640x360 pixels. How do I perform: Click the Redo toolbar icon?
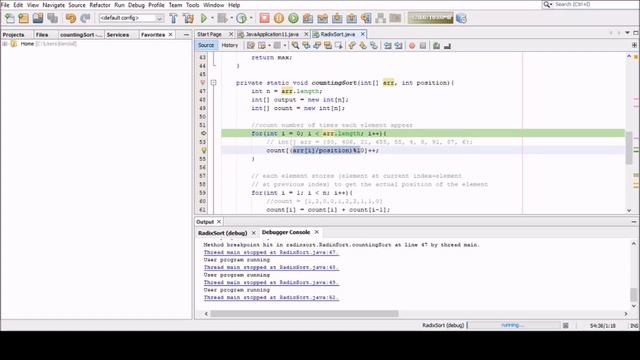pyautogui.click(x=85, y=18)
